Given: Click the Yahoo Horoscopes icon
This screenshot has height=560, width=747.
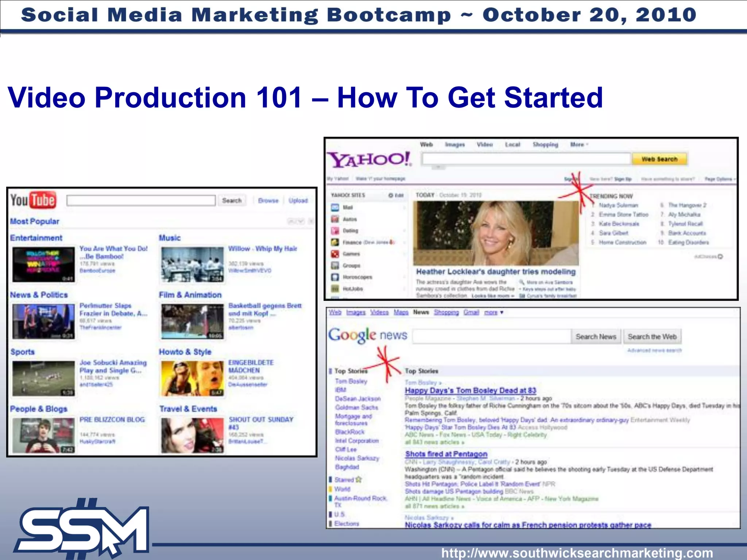Looking at the screenshot, I should pyautogui.click(x=335, y=277).
